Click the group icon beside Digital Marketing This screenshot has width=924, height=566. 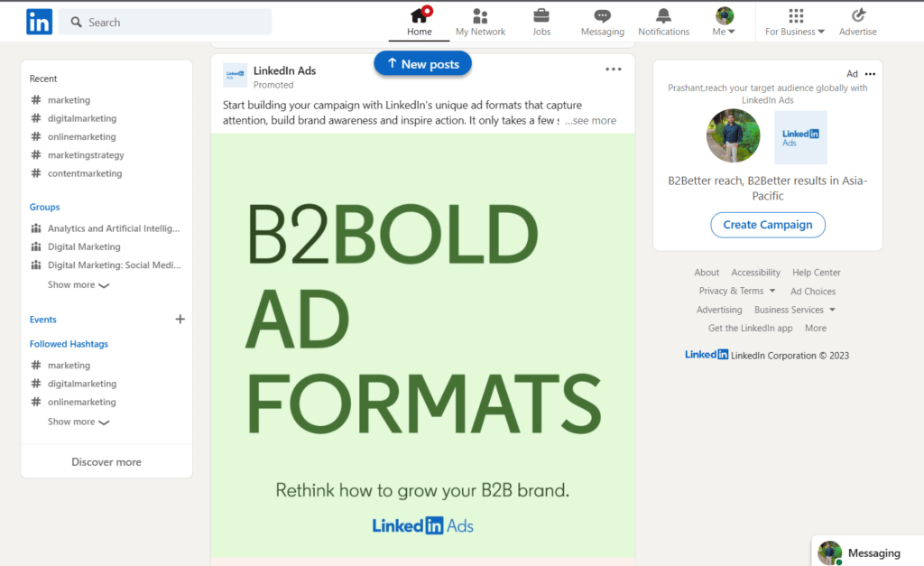[x=36, y=246]
